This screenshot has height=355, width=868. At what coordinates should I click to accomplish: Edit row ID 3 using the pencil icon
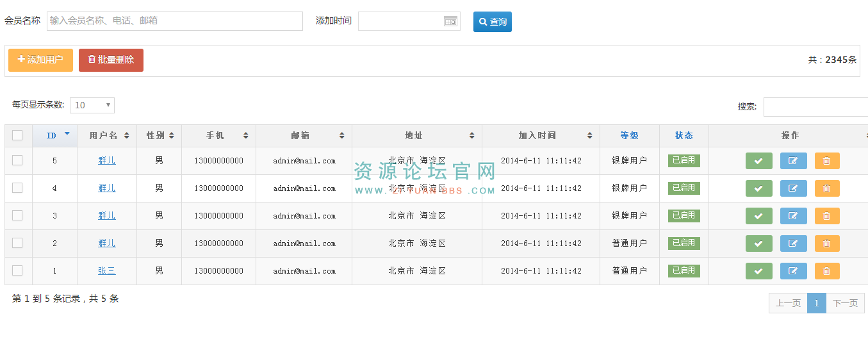pyautogui.click(x=793, y=216)
